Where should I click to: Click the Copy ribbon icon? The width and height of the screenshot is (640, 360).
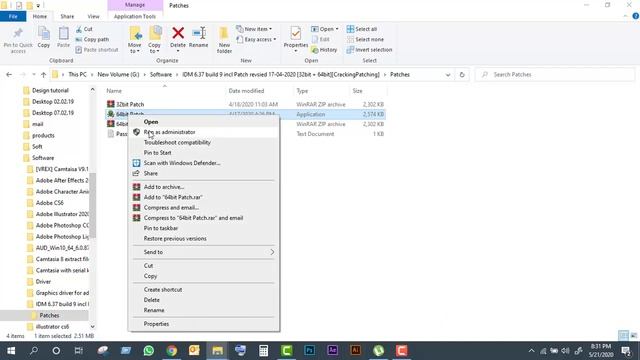[x=44, y=38]
